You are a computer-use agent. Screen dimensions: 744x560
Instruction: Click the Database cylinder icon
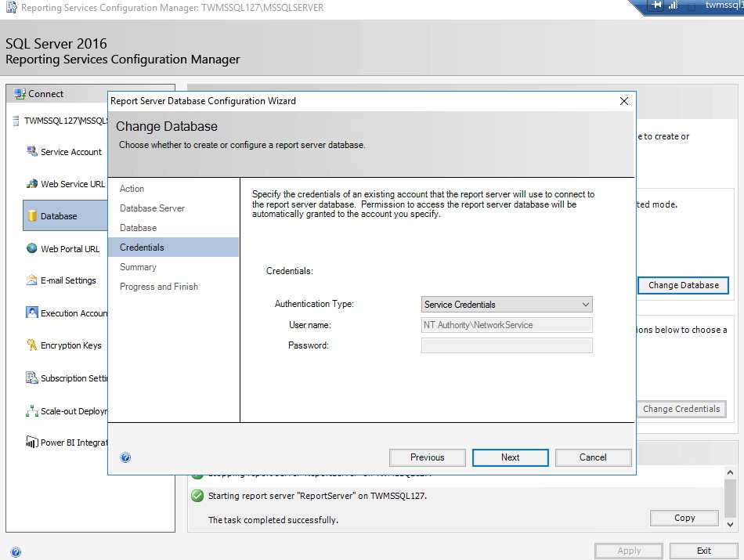tap(32, 216)
